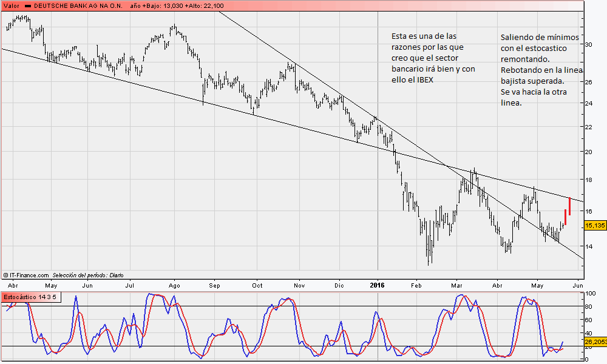Select the 'Esta es una de las razones' annotation
Image resolution: width=607 pixels, height=364 pixels.
click(x=433, y=58)
